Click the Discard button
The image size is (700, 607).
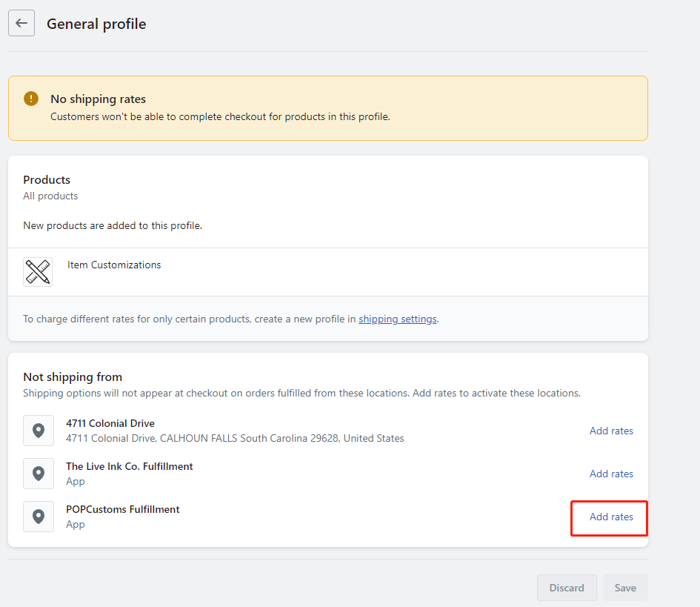pos(567,587)
